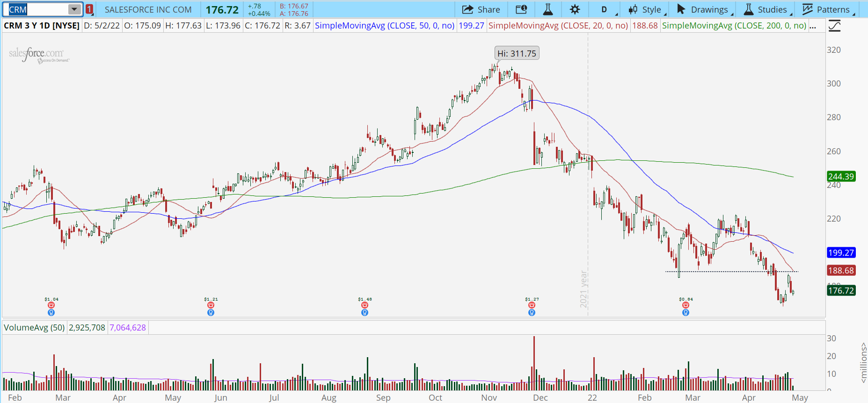Open chart settings gear icon
This screenshot has width=868, height=403.
tap(575, 9)
